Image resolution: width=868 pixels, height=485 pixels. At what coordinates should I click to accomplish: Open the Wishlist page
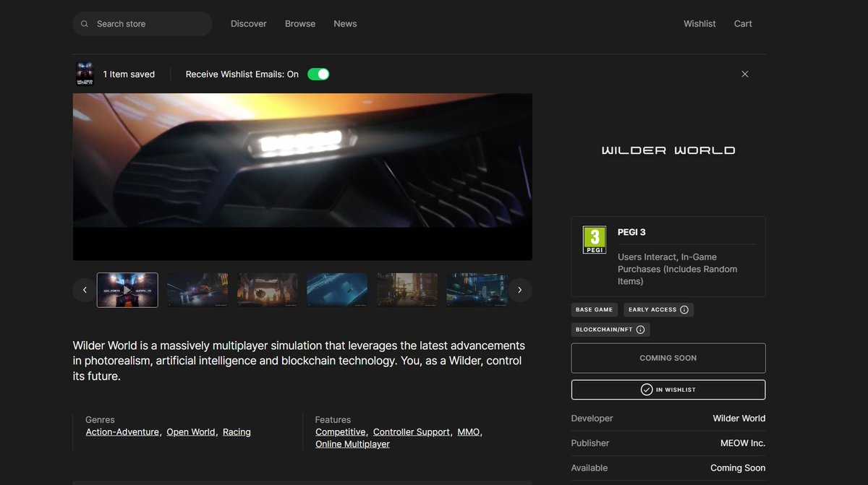coord(699,24)
